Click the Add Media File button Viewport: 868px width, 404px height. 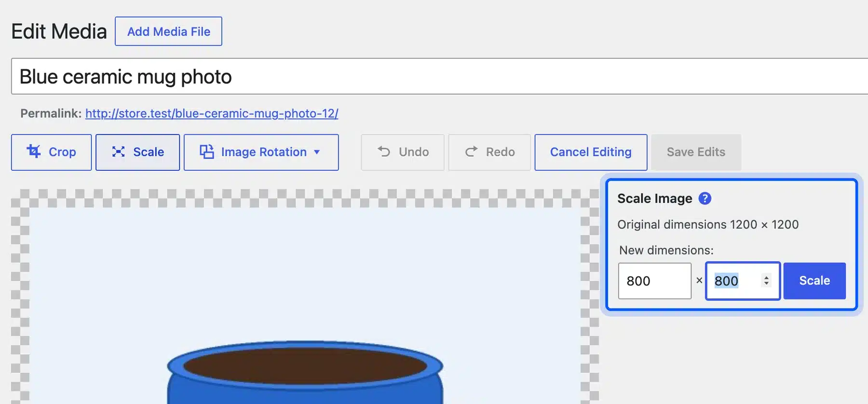[x=168, y=31]
